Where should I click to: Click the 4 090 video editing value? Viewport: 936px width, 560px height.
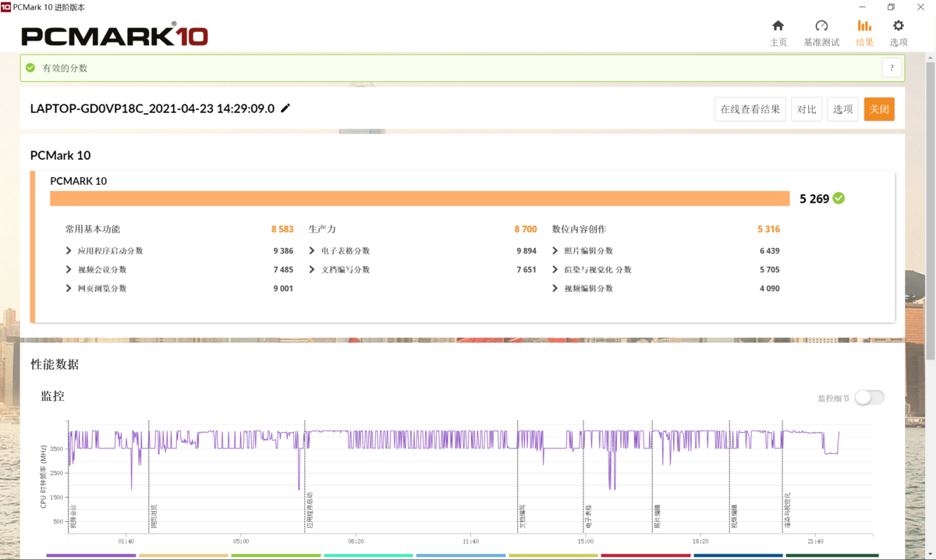pyautogui.click(x=769, y=289)
